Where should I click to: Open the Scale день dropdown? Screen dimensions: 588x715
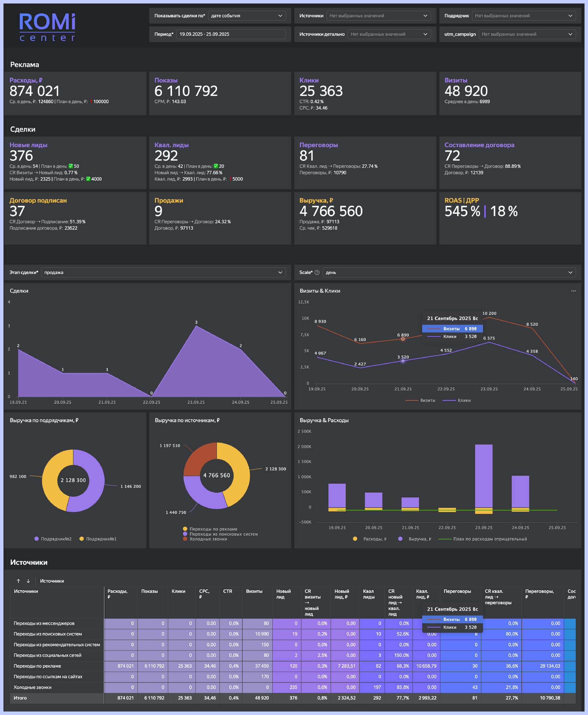pos(449,272)
